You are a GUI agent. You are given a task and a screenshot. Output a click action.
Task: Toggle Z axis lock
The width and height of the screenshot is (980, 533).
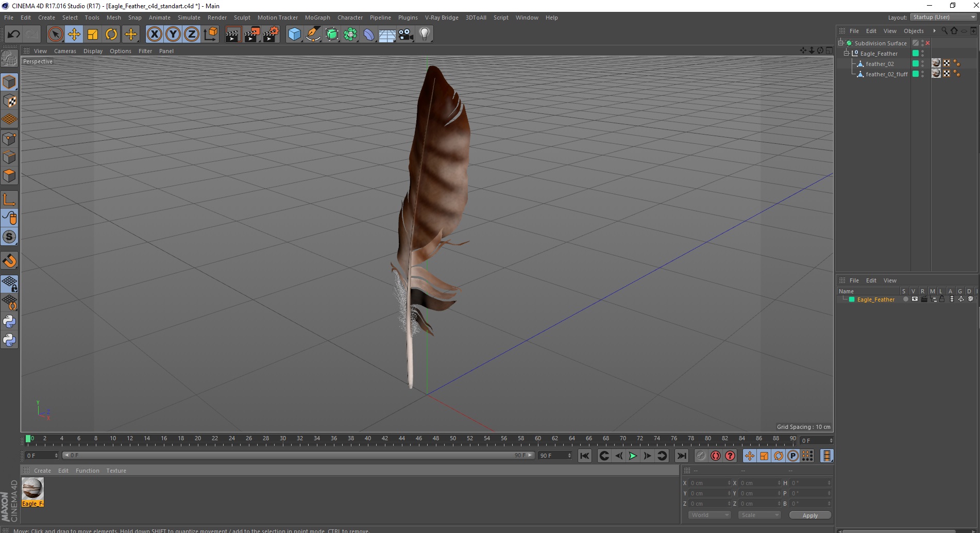[192, 35]
